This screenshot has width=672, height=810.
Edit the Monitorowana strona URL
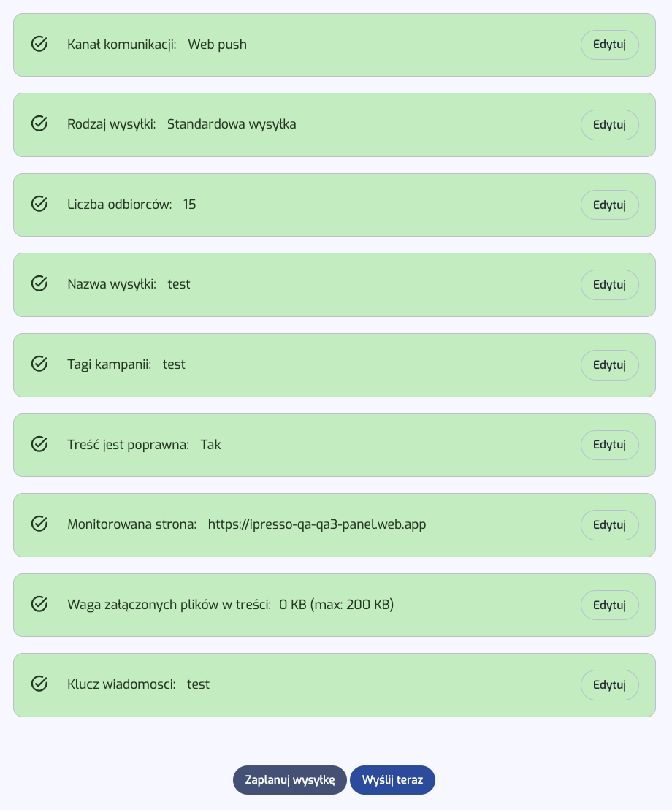(x=609, y=524)
